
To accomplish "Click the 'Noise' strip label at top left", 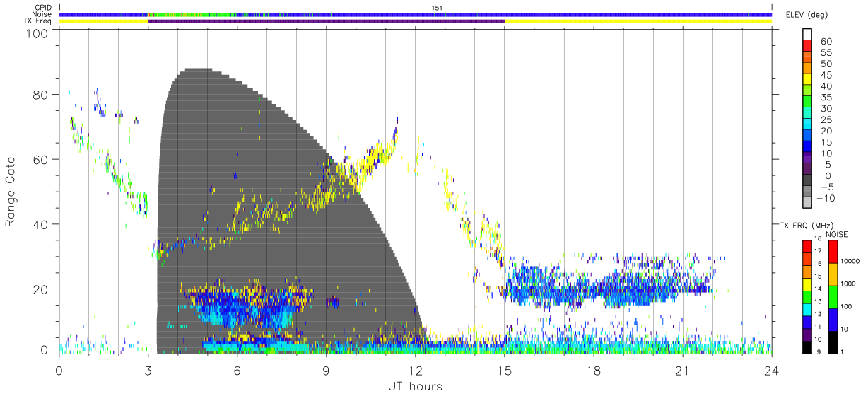I will click(x=42, y=14).
